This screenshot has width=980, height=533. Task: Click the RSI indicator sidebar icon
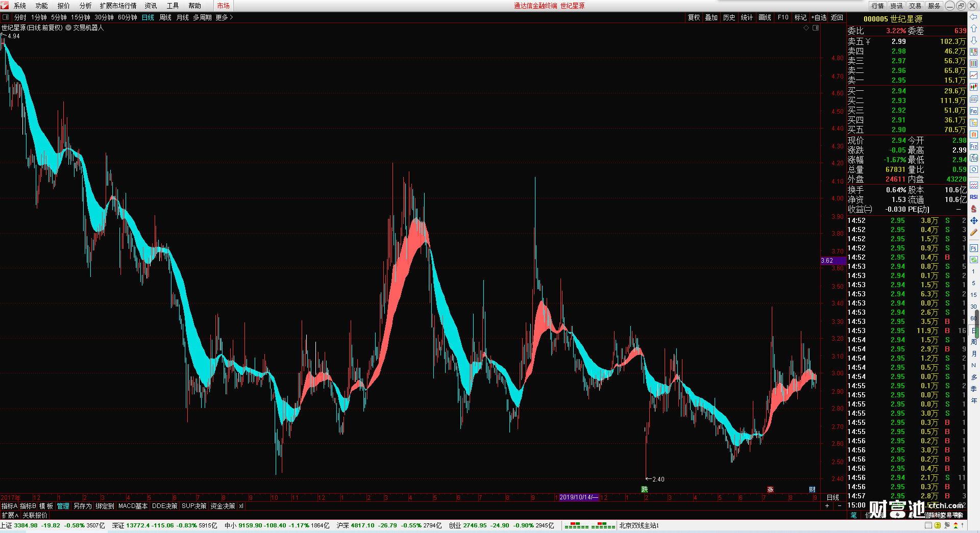click(973, 197)
